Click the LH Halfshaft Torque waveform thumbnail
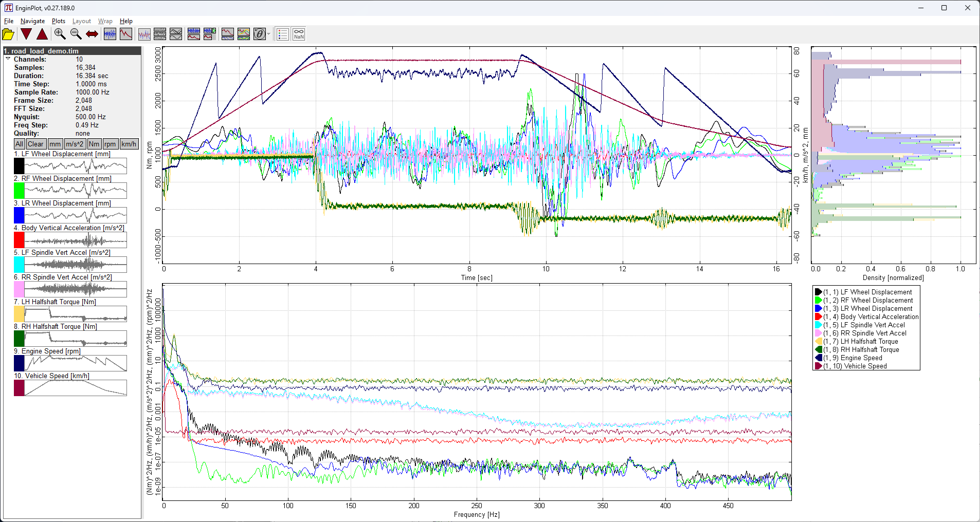 pyautogui.click(x=76, y=314)
